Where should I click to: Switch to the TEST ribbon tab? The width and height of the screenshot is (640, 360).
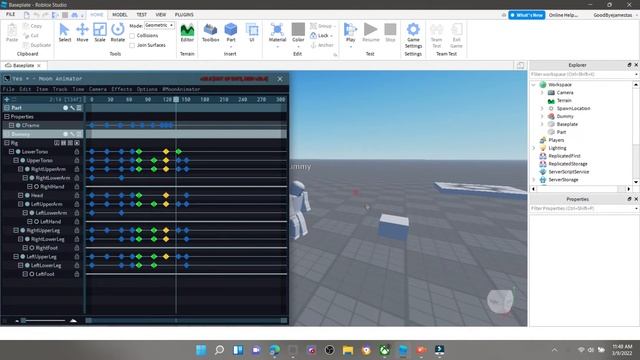[x=141, y=15]
